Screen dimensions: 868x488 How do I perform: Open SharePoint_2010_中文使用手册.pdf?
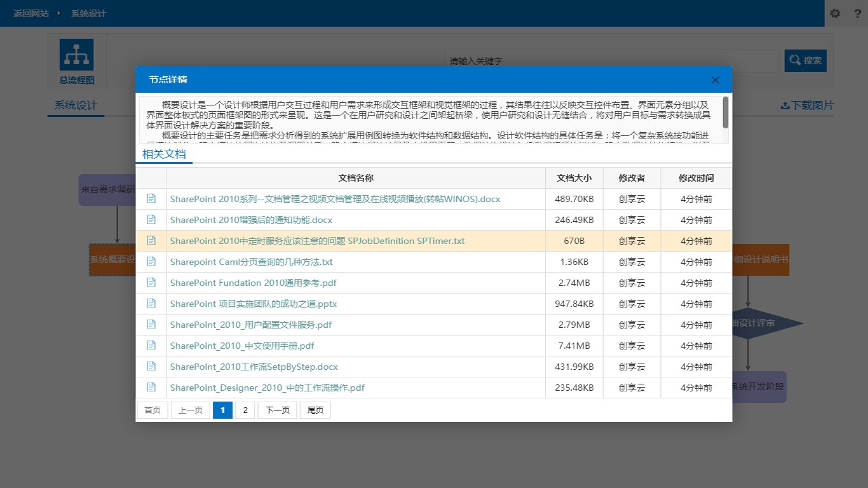tap(241, 346)
